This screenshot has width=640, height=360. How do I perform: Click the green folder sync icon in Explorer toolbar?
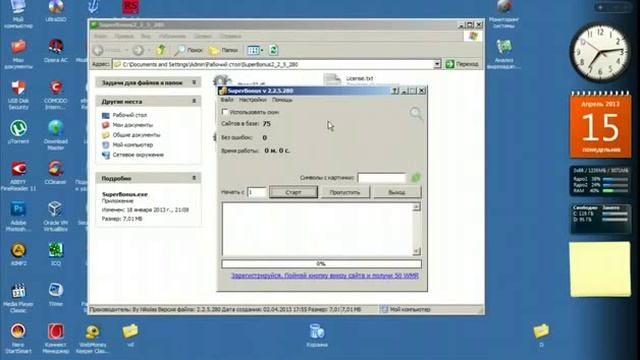point(273,50)
